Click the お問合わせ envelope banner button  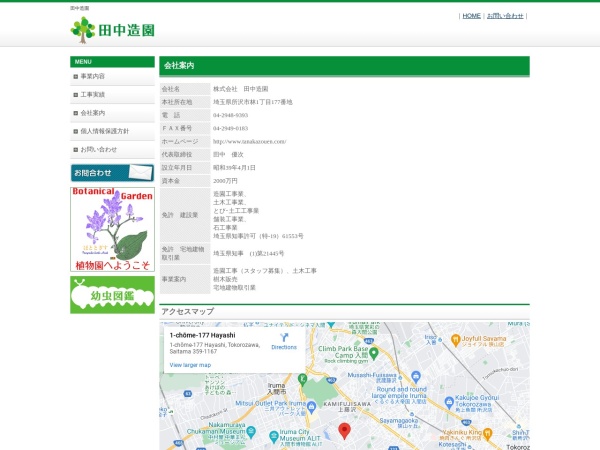click(x=112, y=173)
